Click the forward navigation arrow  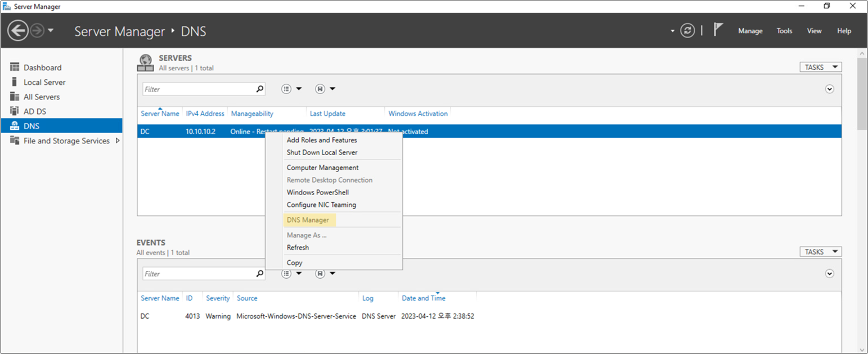pyautogui.click(x=37, y=31)
